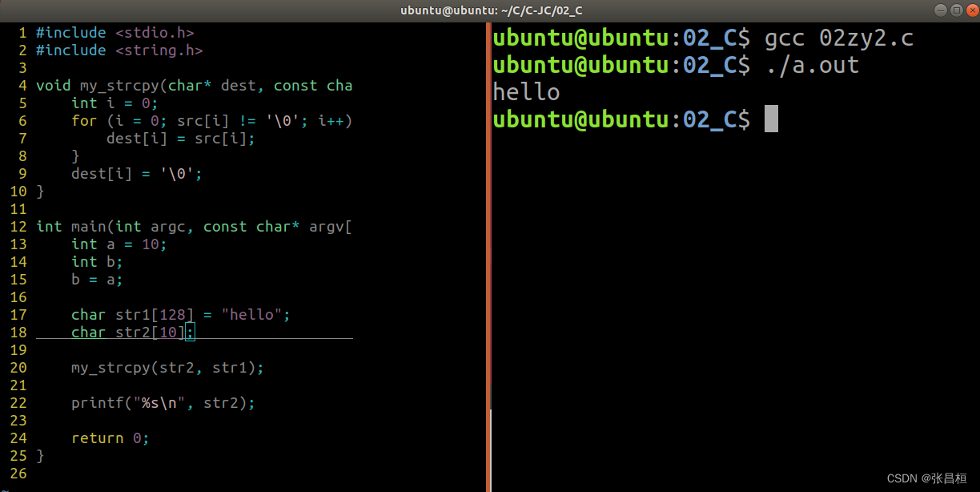980x492 pixels.
Task: Click the my_strcpy(str2, str1); function call
Action: [x=167, y=367]
